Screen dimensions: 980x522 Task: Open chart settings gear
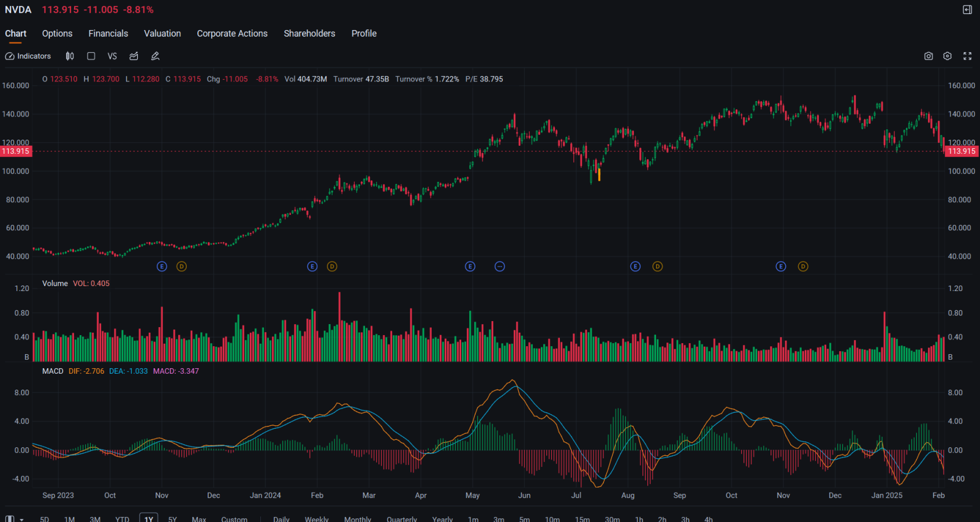pos(948,56)
